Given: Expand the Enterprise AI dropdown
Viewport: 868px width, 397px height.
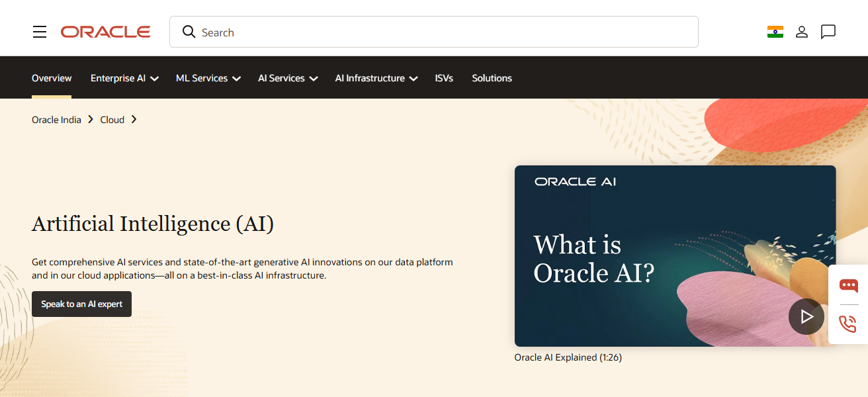Looking at the screenshot, I should [x=124, y=78].
